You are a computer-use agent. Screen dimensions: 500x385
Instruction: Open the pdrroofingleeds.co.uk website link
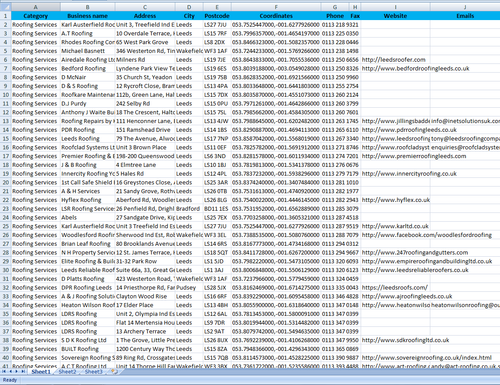pyautogui.click(x=409, y=130)
